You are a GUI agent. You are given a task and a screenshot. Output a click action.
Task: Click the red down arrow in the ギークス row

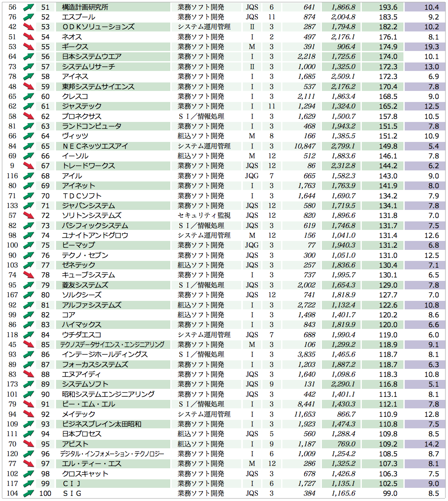tap(28, 47)
